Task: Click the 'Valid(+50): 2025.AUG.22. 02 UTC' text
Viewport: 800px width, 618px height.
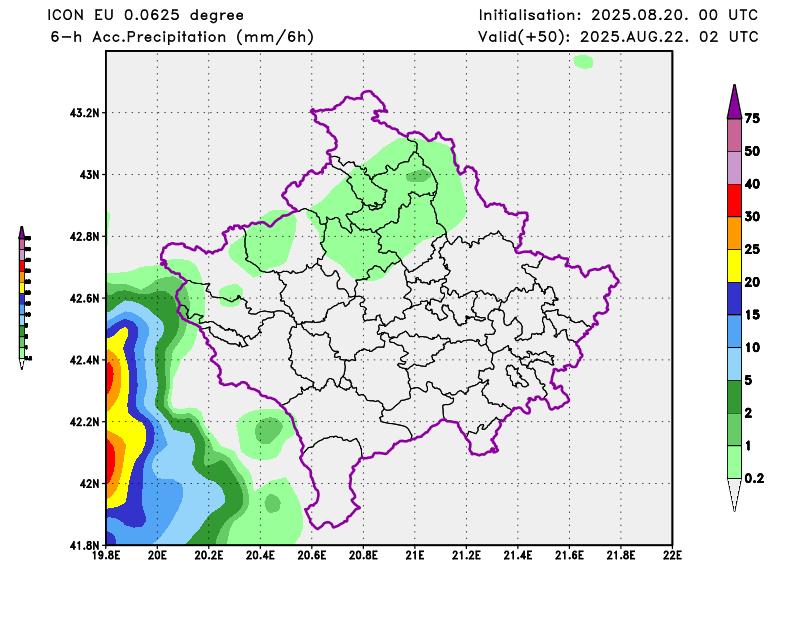Action: (x=618, y=37)
